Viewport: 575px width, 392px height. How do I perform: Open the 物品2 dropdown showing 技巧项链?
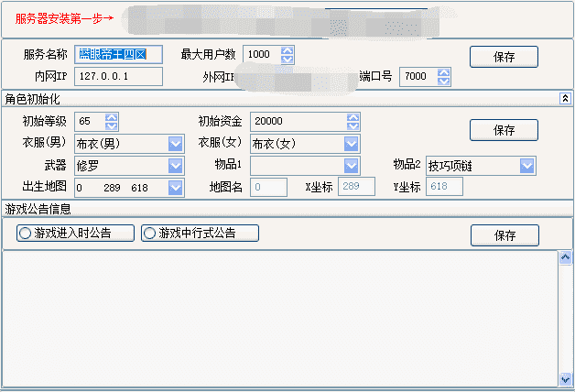tap(527, 166)
